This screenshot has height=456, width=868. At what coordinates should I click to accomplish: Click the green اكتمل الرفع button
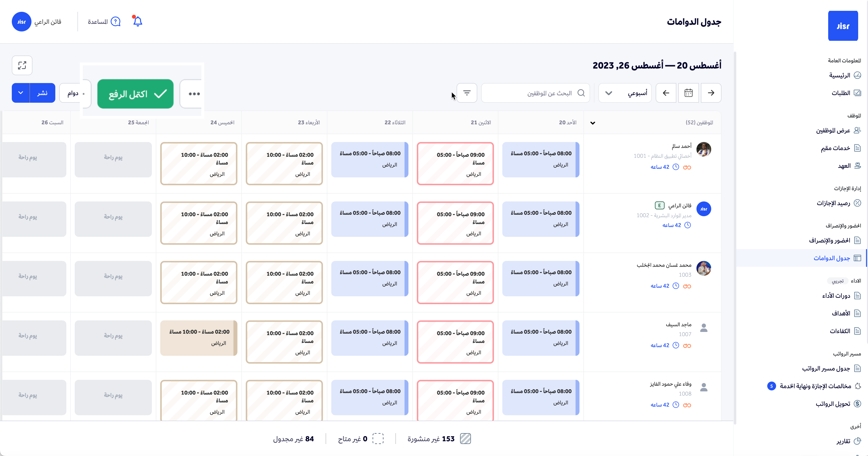click(x=135, y=94)
